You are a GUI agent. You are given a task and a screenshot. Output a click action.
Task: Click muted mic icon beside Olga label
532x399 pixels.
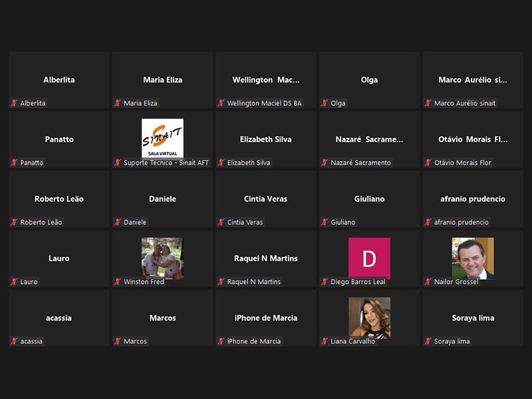325,103
